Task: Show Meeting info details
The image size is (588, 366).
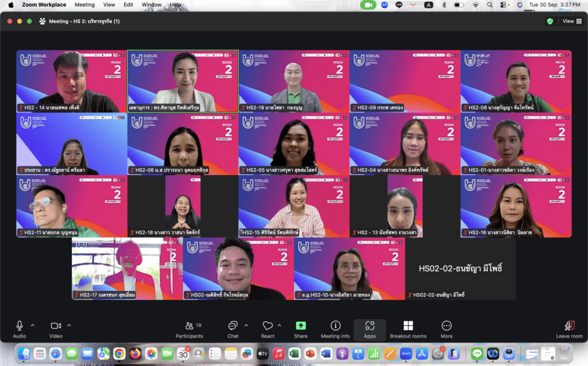Action: coord(335,328)
